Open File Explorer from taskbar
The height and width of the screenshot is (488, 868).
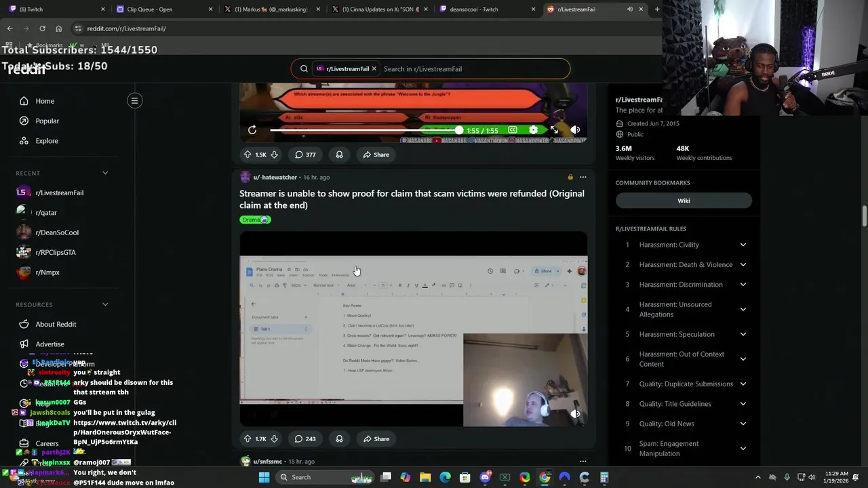tap(425, 477)
